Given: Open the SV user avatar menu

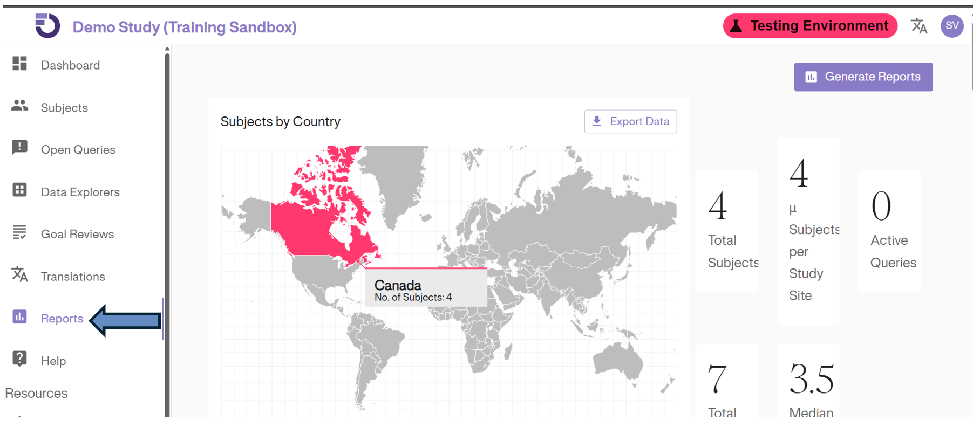Looking at the screenshot, I should click(951, 26).
